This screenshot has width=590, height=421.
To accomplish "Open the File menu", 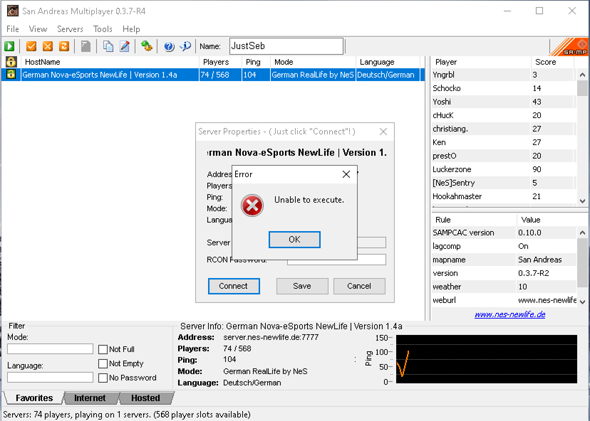I will (12, 29).
